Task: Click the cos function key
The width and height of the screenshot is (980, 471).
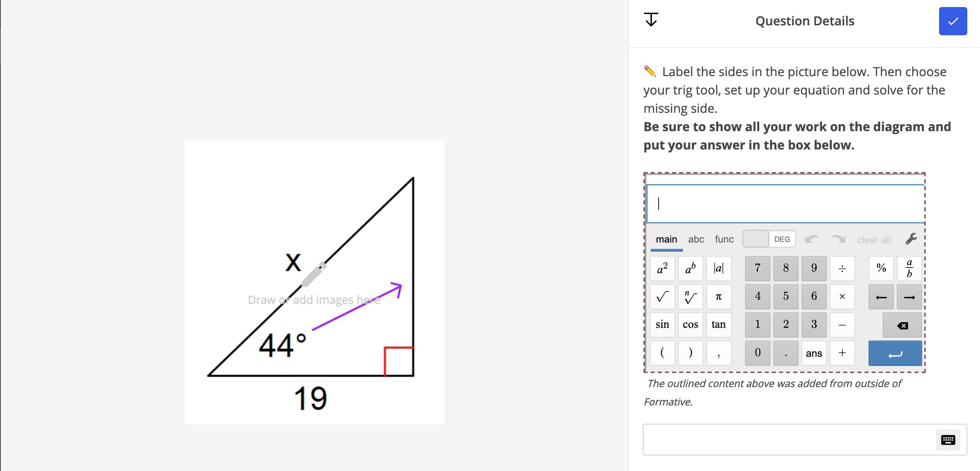Action: pos(690,325)
